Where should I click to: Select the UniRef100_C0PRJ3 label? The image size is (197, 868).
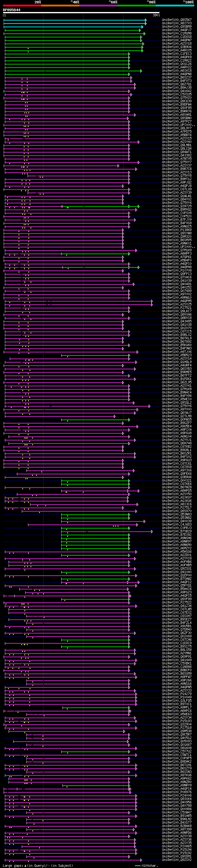(177, 528)
